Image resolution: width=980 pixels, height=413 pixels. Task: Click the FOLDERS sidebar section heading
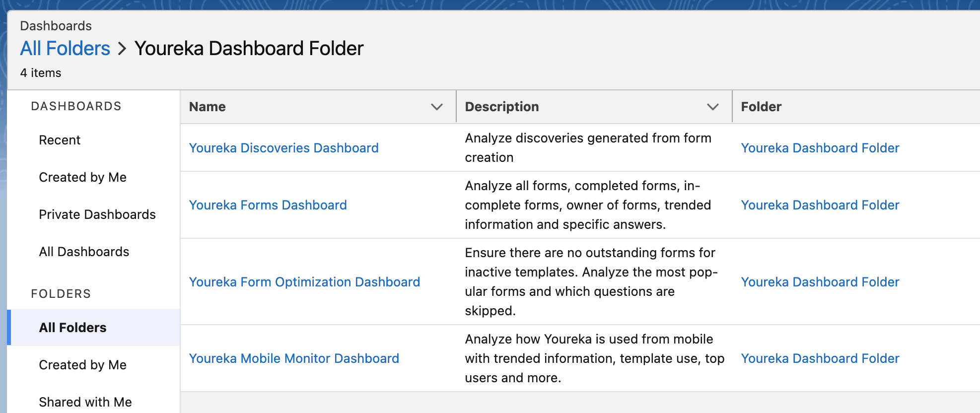point(61,294)
